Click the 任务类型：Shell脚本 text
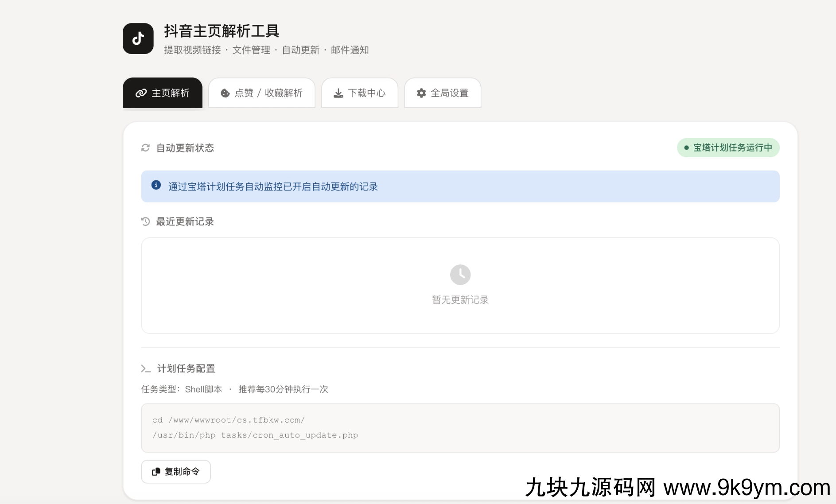 point(182,389)
